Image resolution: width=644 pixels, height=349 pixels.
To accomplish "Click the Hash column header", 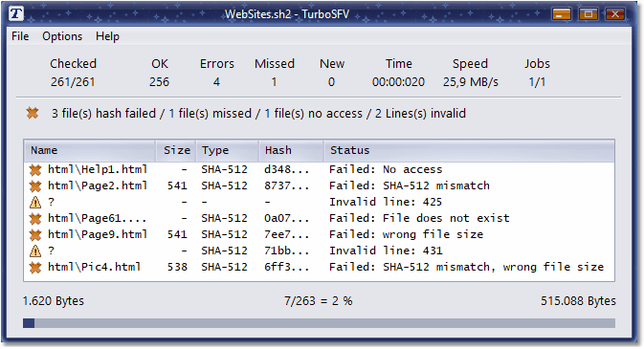I will click(x=292, y=150).
